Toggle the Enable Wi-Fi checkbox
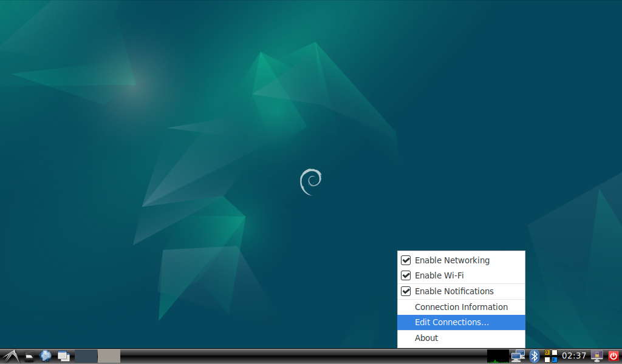Image resolution: width=622 pixels, height=364 pixels. [x=405, y=275]
